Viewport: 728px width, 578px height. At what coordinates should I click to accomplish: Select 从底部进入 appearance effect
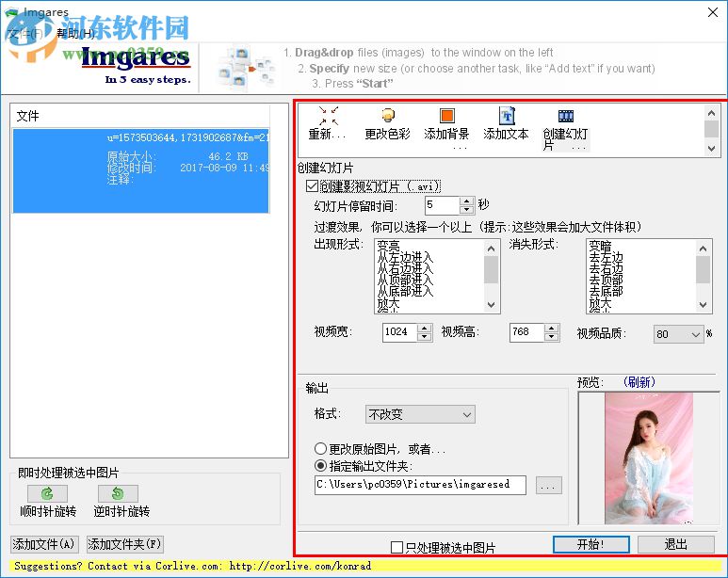[405, 291]
